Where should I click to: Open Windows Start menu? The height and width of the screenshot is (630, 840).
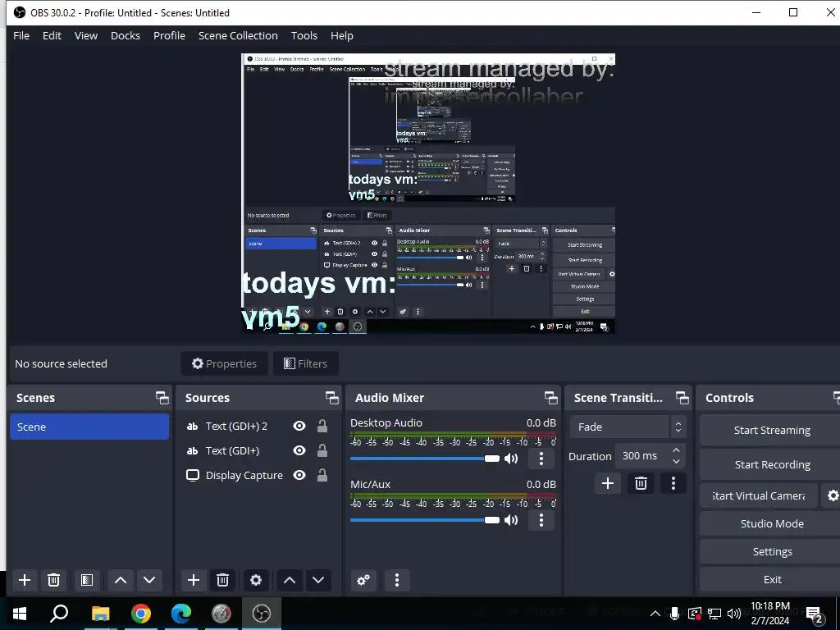(x=20, y=614)
